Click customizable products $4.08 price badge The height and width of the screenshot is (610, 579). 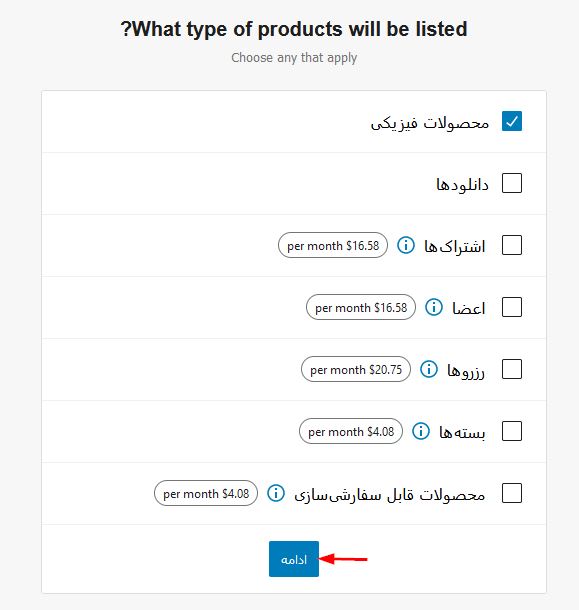point(206,493)
